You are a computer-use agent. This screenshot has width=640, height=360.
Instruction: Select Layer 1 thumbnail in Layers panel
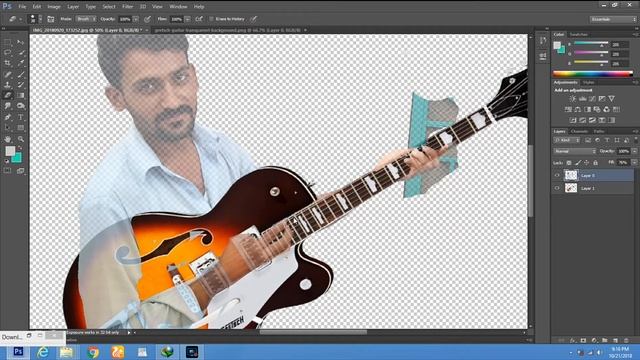(571, 188)
